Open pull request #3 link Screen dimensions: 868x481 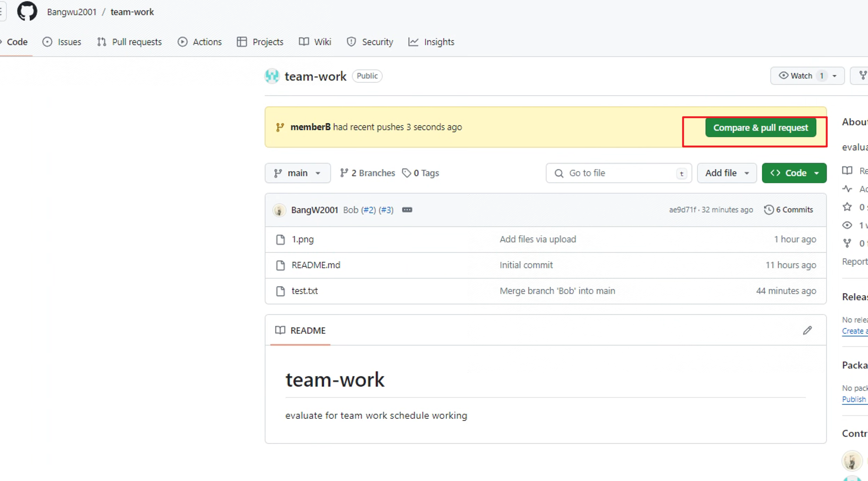click(x=386, y=210)
